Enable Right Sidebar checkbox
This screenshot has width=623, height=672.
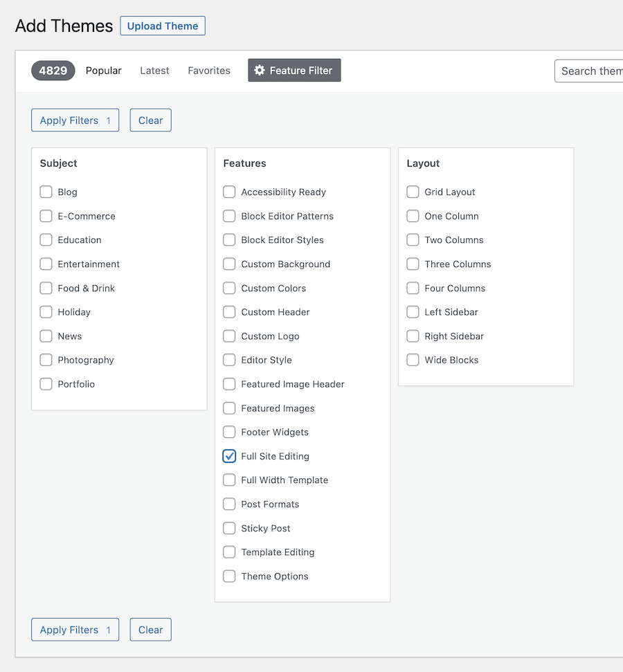[x=413, y=336]
